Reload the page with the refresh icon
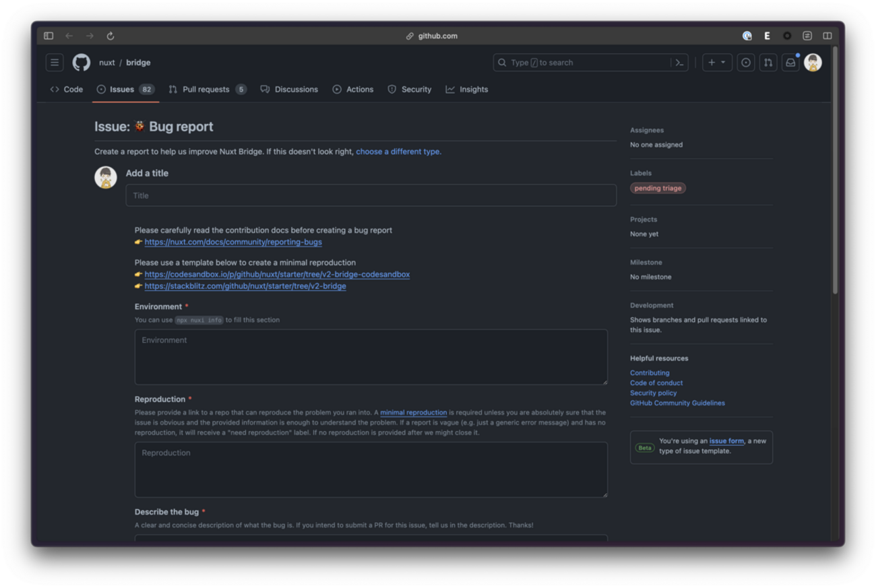The height and width of the screenshot is (588, 876). 111,36
